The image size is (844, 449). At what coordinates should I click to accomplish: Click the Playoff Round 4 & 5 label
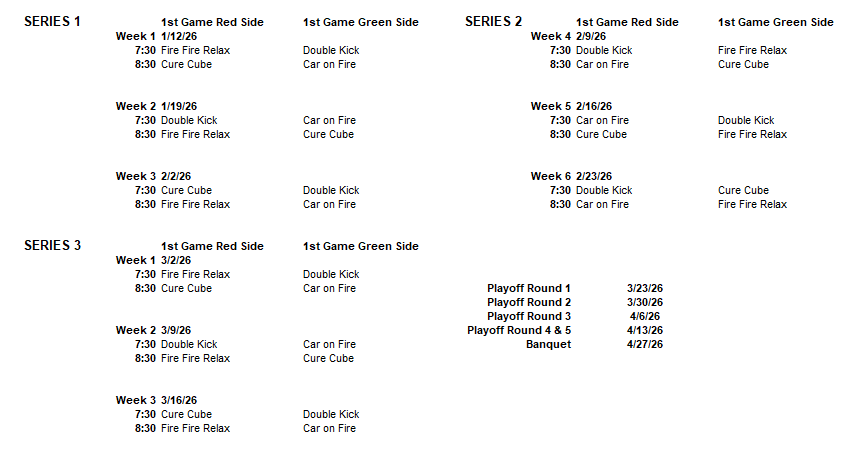(519, 330)
